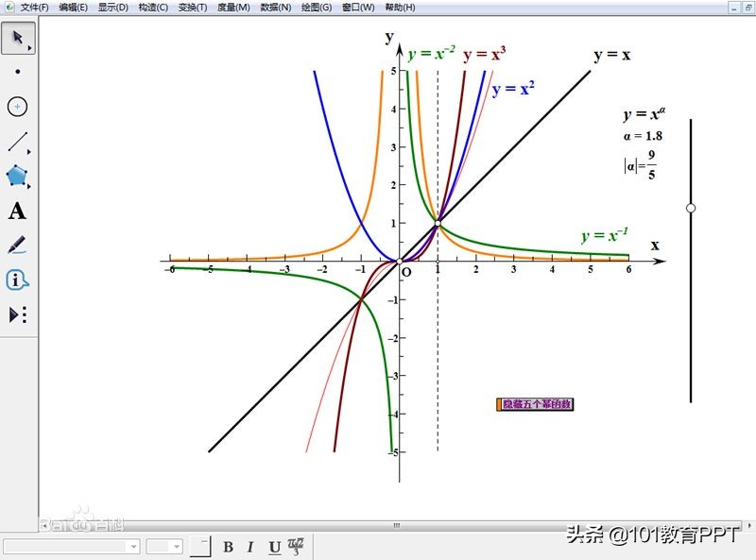Open the 构造(C) menu

pos(153,8)
